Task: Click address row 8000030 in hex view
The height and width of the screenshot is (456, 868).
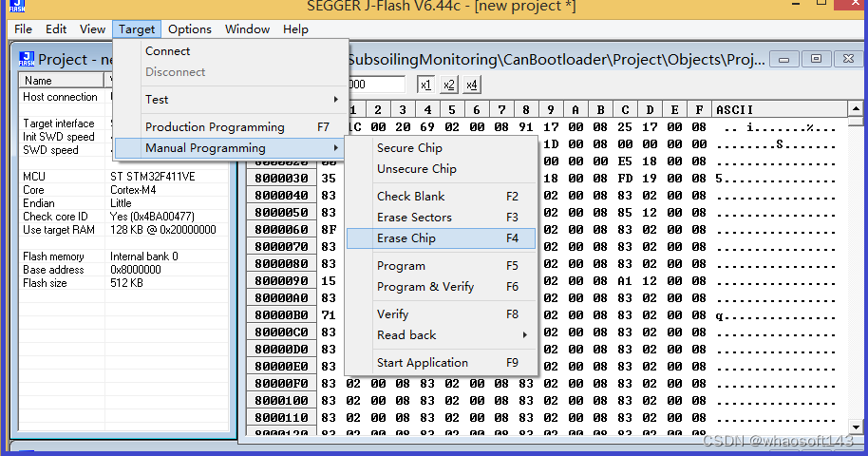Action: pos(281,179)
